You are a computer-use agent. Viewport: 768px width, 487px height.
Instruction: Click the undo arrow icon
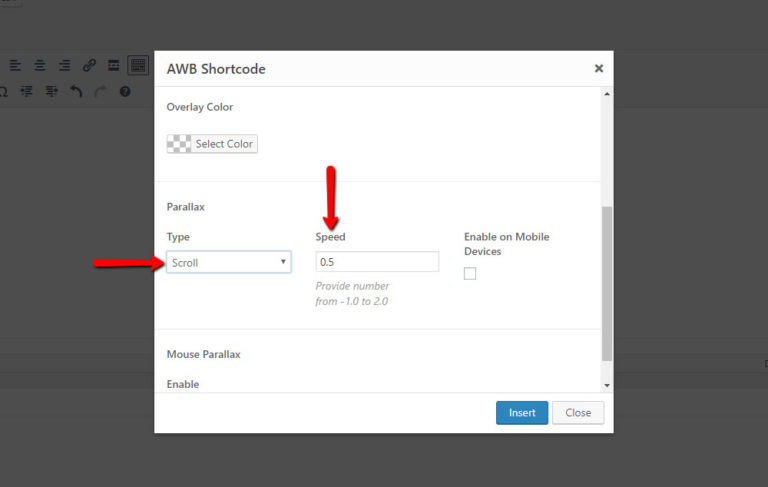click(77, 91)
